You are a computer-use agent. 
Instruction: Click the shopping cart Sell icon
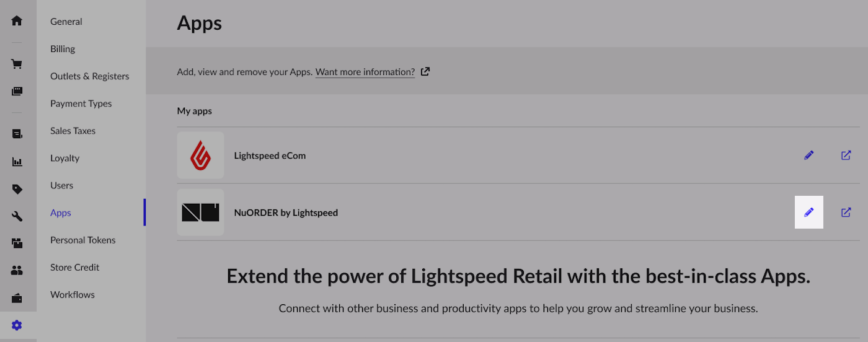[17, 64]
